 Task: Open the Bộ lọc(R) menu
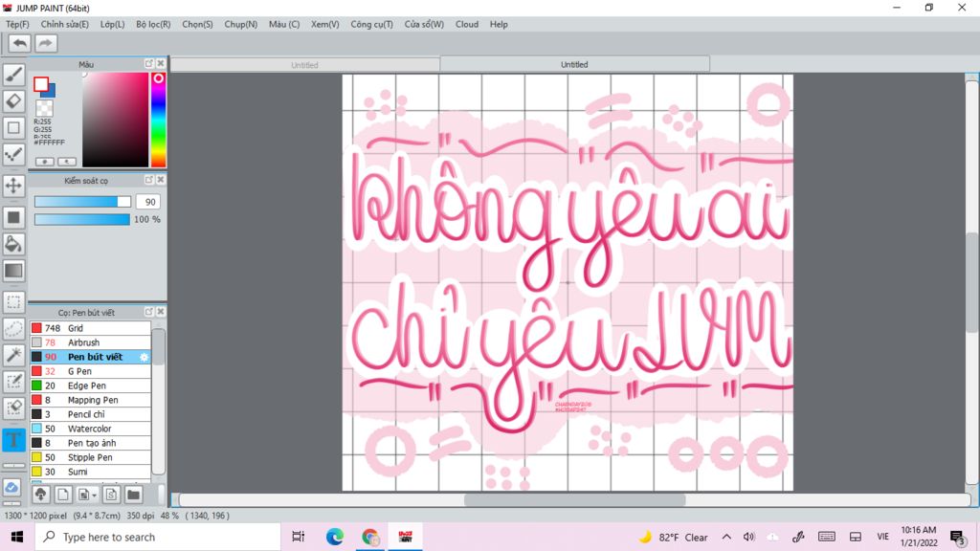(153, 24)
